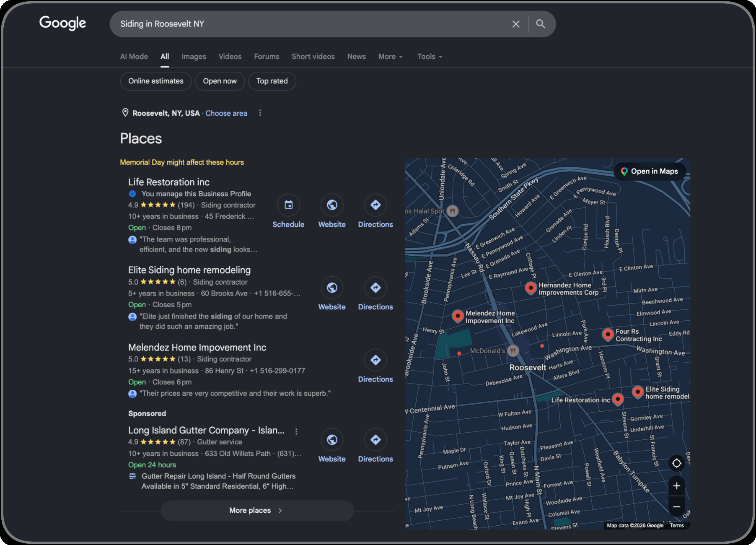Toggle the Online estimates filter chip

(x=156, y=81)
